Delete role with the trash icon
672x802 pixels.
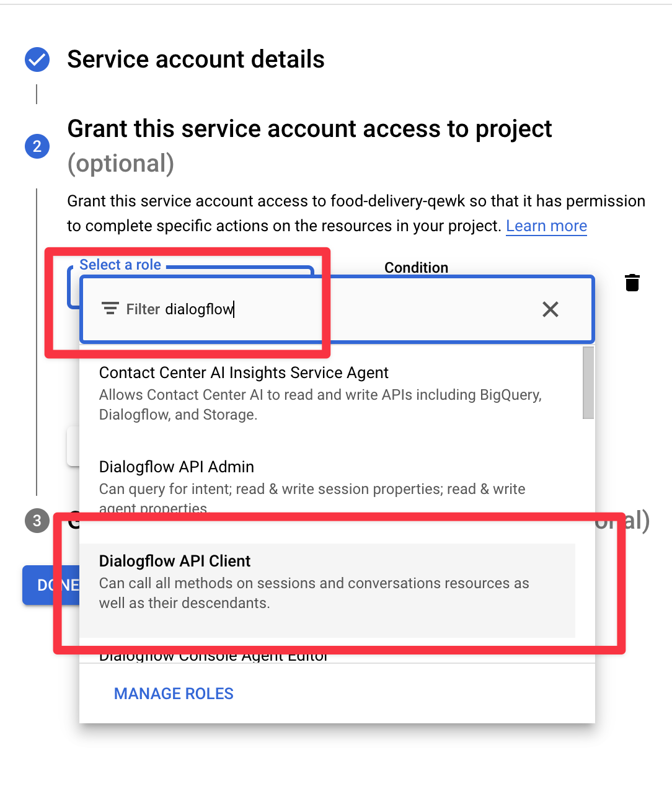[632, 283]
